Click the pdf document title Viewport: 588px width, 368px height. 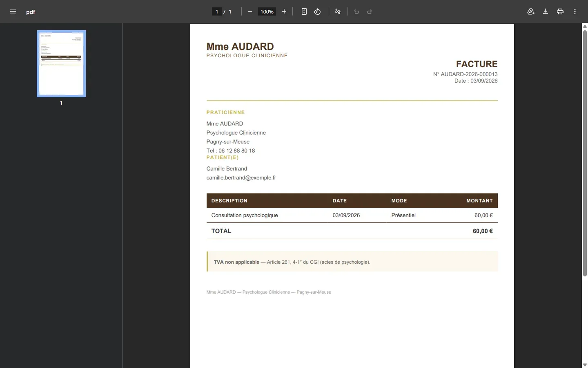(31, 12)
